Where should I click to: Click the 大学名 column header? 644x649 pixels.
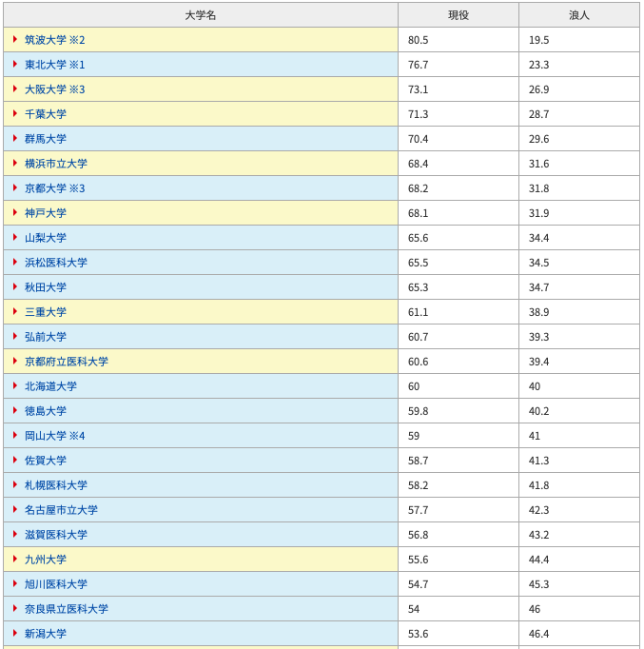coord(201,15)
